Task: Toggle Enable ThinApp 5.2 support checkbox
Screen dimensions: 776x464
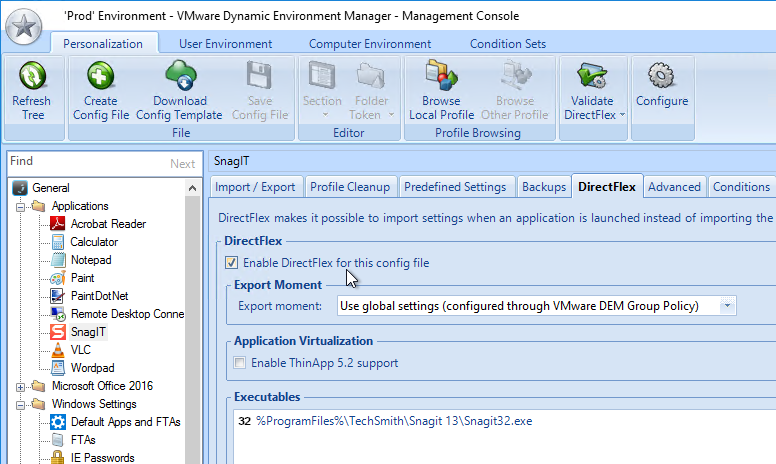Action: [240, 363]
